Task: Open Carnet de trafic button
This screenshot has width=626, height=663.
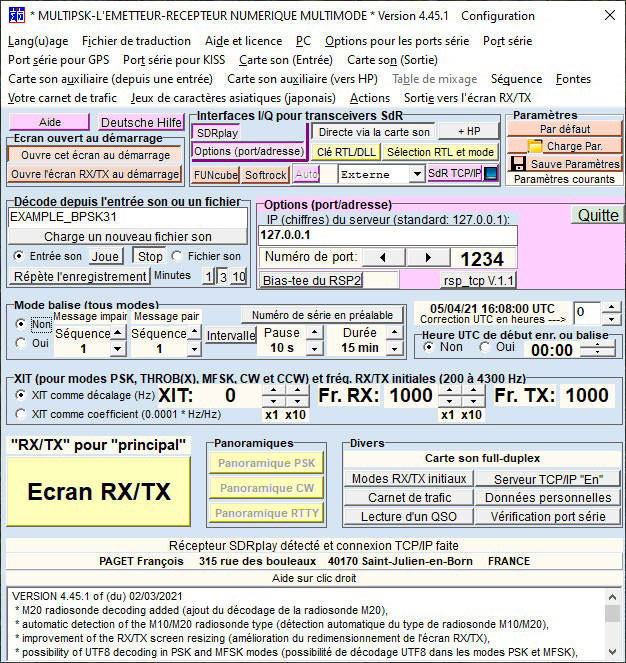Action: coord(409,498)
